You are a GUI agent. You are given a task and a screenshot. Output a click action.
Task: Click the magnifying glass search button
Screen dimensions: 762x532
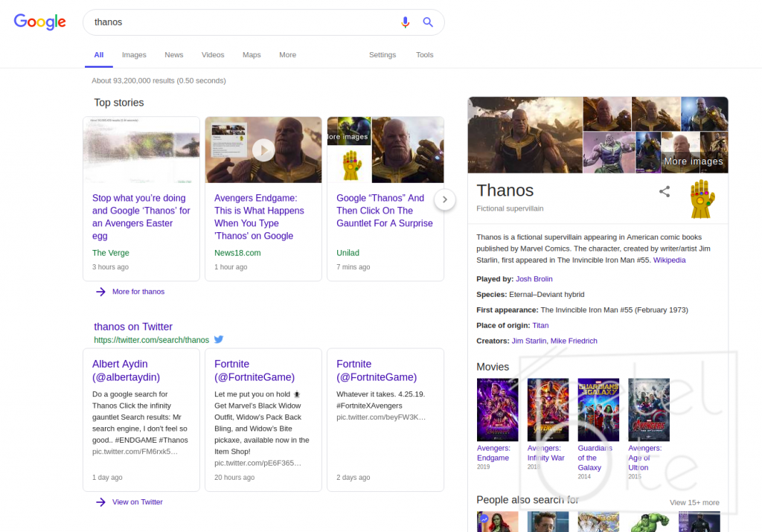(428, 22)
